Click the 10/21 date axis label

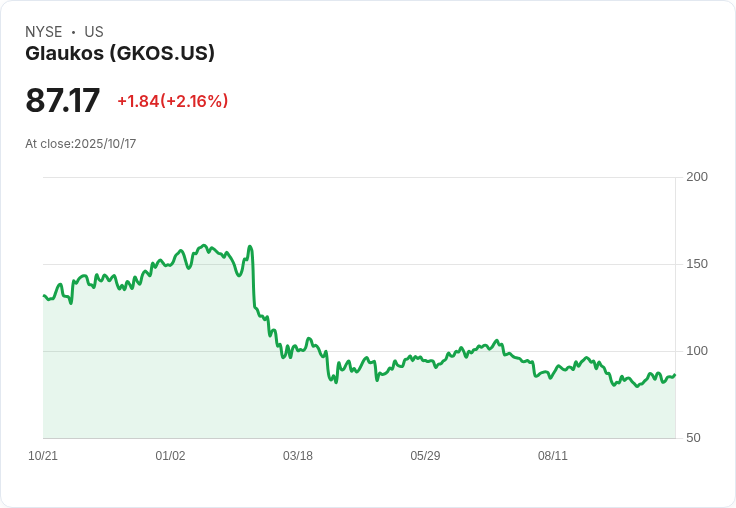pos(43,456)
